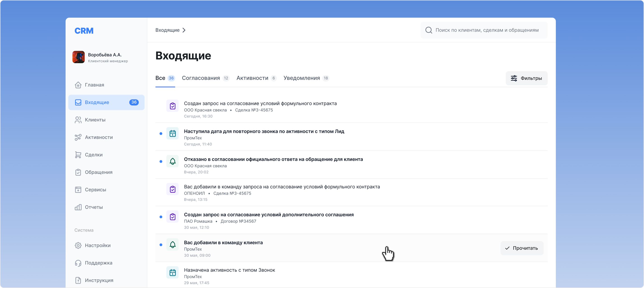Open Отчеты section in sidebar
Image resolution: width=644 pixels, height=288 pixels.
[106, 207]
